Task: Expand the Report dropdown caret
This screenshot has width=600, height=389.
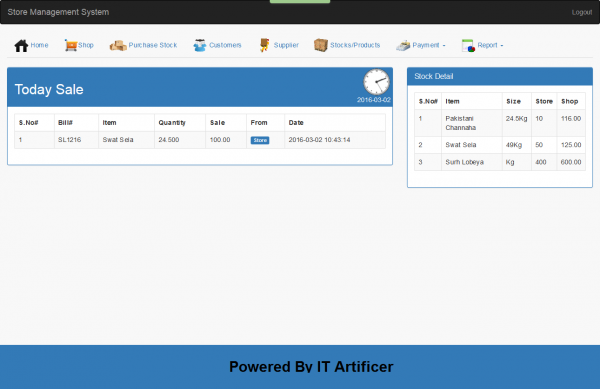Action: (502, 46)
